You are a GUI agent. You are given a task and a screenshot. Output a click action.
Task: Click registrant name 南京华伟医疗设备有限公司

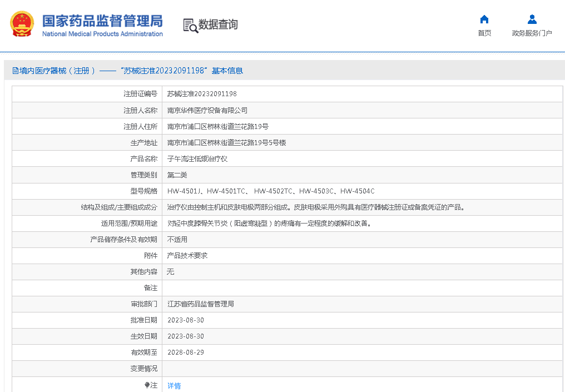click(x=207, y=110)
